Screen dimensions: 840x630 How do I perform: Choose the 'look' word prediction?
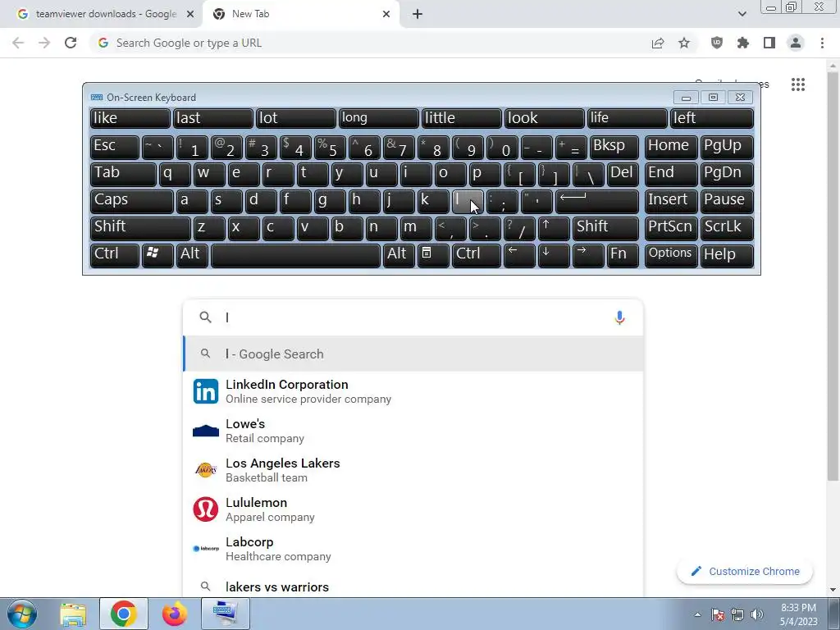(x=545, y=119)
